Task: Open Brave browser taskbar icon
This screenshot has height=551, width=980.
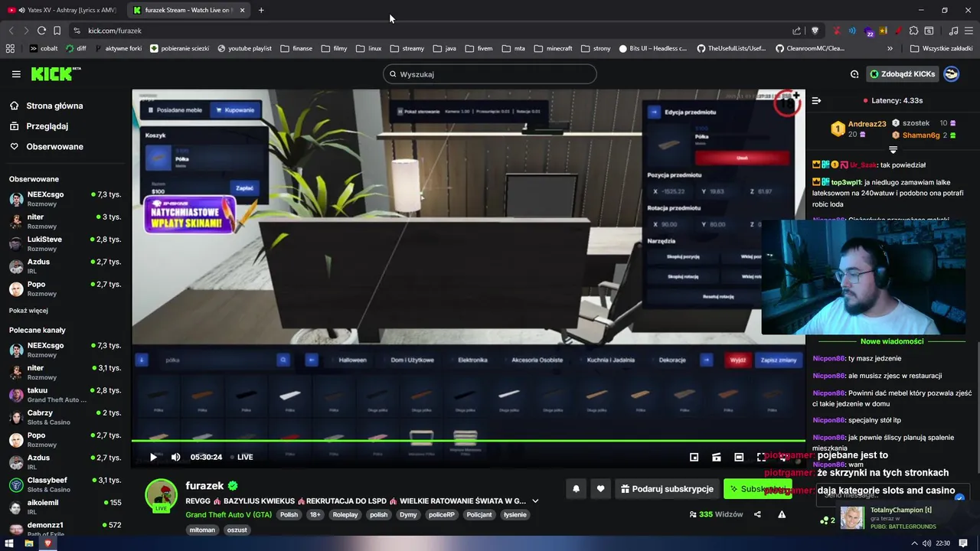Action: coord(47,543)
